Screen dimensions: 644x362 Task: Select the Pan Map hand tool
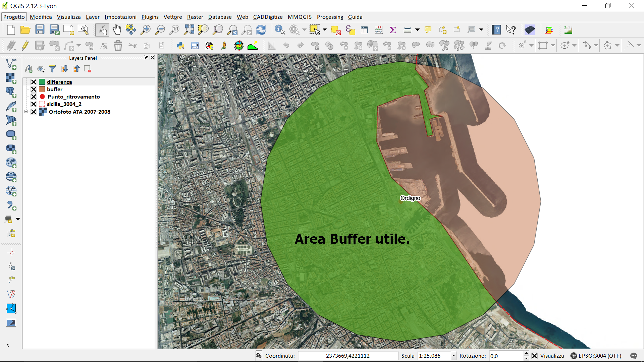(x=117, y=30)
